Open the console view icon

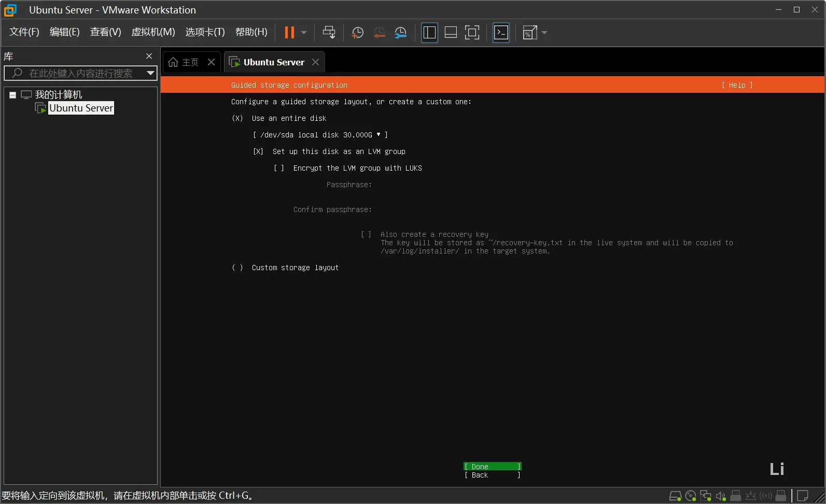(501, 33)
